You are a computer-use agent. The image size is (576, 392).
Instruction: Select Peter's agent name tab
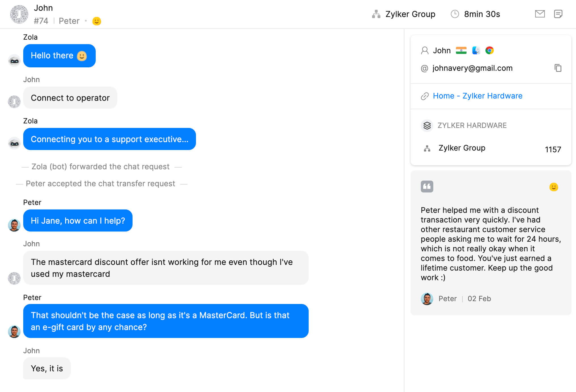69,21
